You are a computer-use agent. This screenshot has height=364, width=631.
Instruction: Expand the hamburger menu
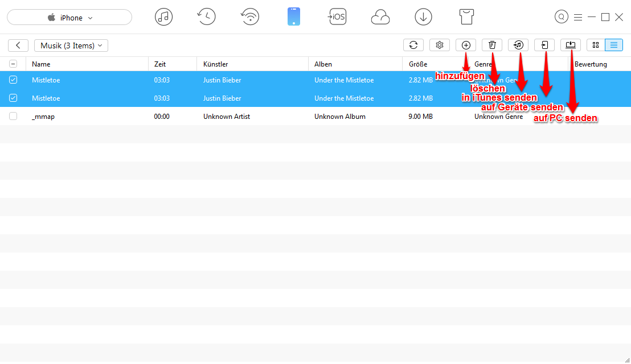(578, 17)
